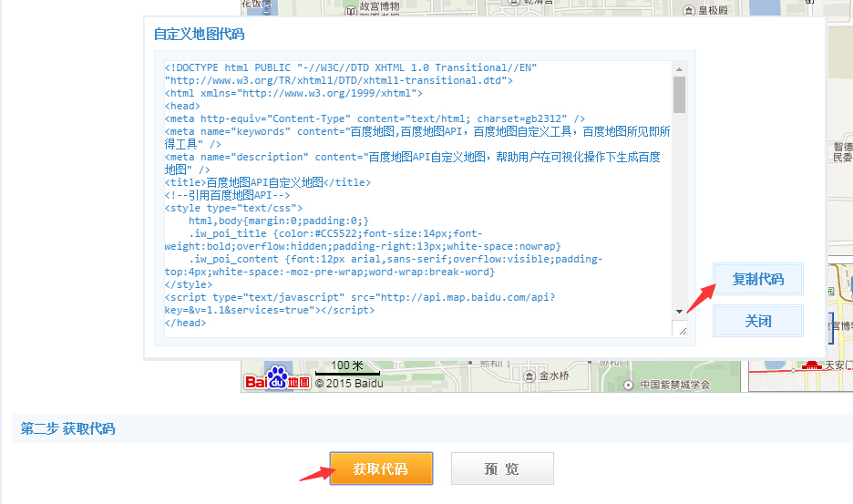This screenshot has height=504, width=853.
Task: Click the <!DOCTYPE html PUBLIC code line
Action: coord(351,67)
